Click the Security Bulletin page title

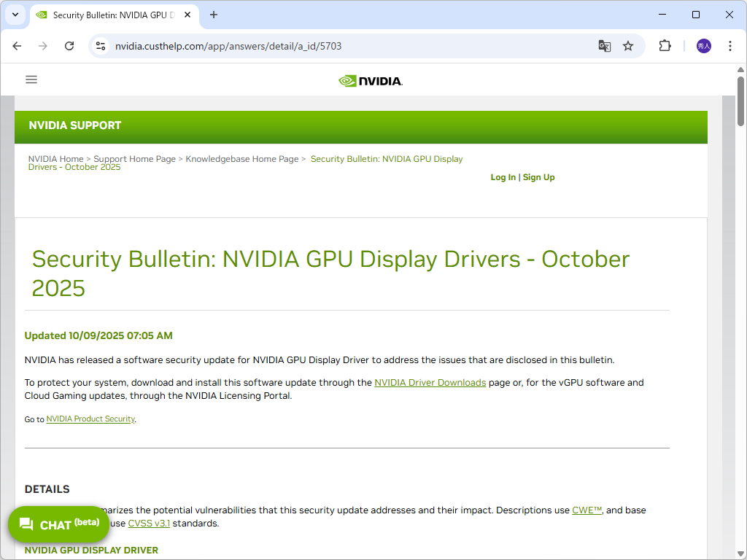click(330, 273)
